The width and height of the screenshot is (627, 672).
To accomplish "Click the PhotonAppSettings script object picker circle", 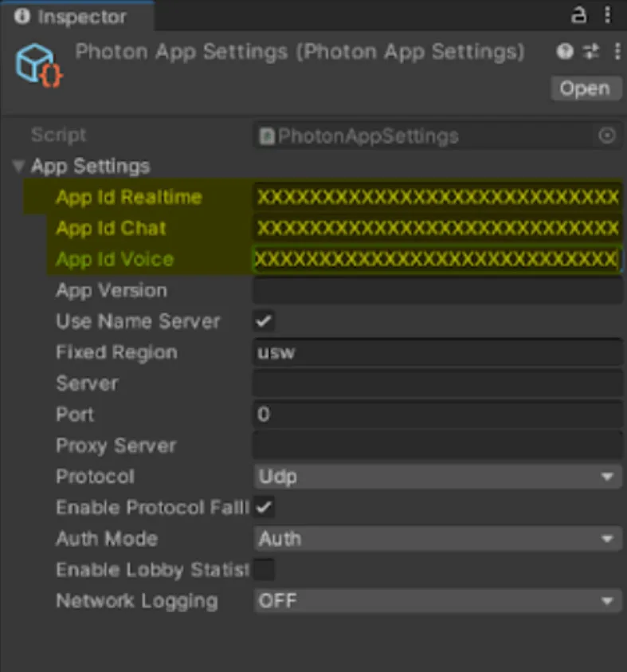I will (607, 136).
